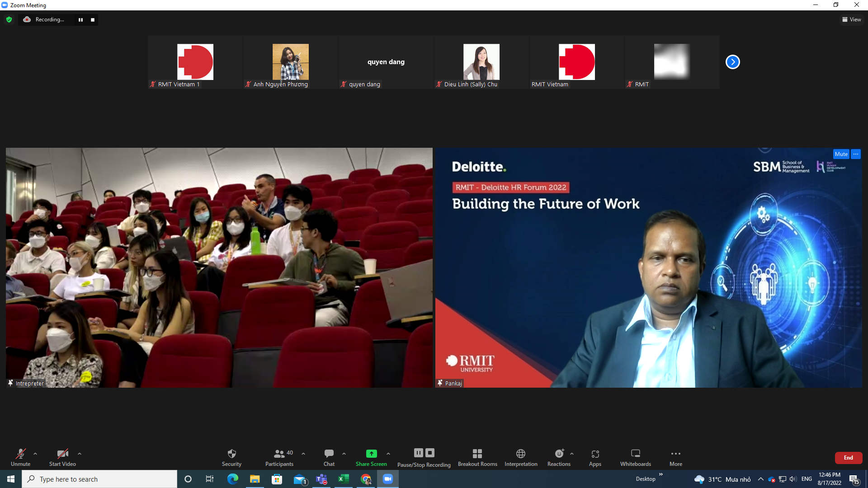Screen dimensions: 868x488
Task: Expand the Participants options arrow
Action: tap(303, 454)
